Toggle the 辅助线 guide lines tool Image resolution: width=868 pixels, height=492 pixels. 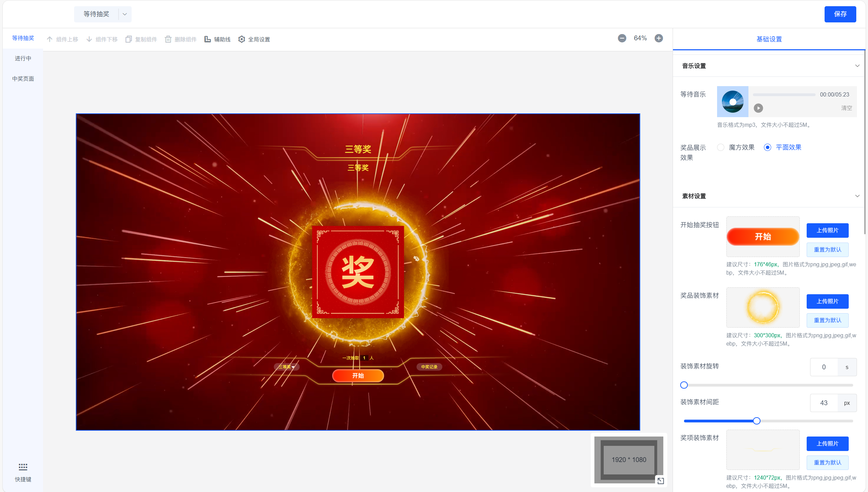tap(207, 39)
